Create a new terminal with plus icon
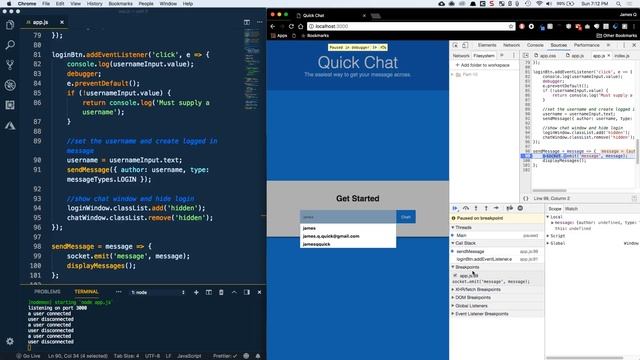 click(x=196, y=292)
